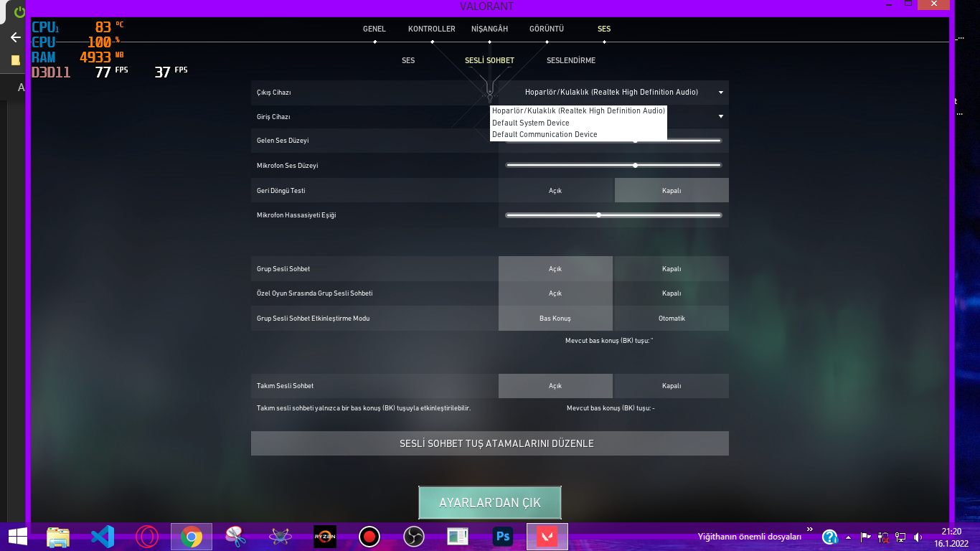This screenshot has width=980, height=551.
Task: Maximize the Valorant window
Action: point(908,4)
